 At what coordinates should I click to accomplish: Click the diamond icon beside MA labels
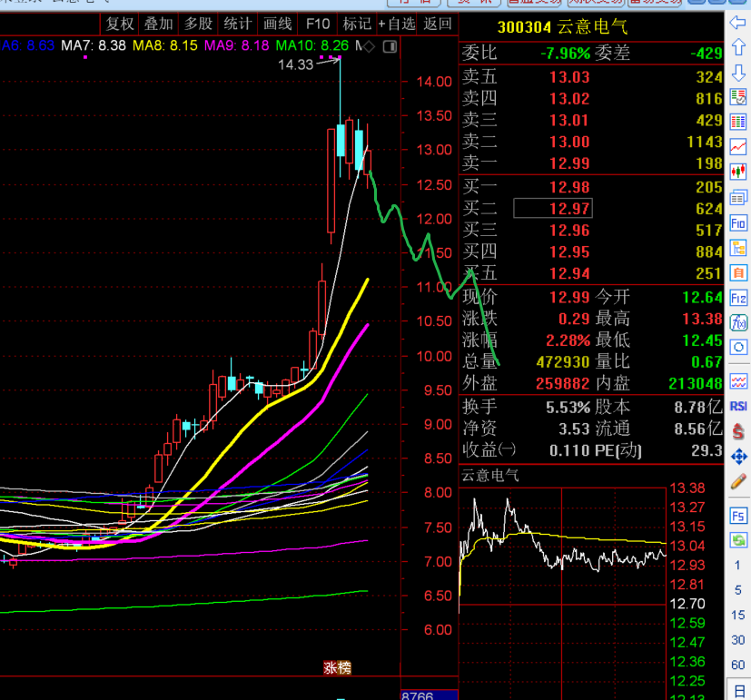pos(369,46)
